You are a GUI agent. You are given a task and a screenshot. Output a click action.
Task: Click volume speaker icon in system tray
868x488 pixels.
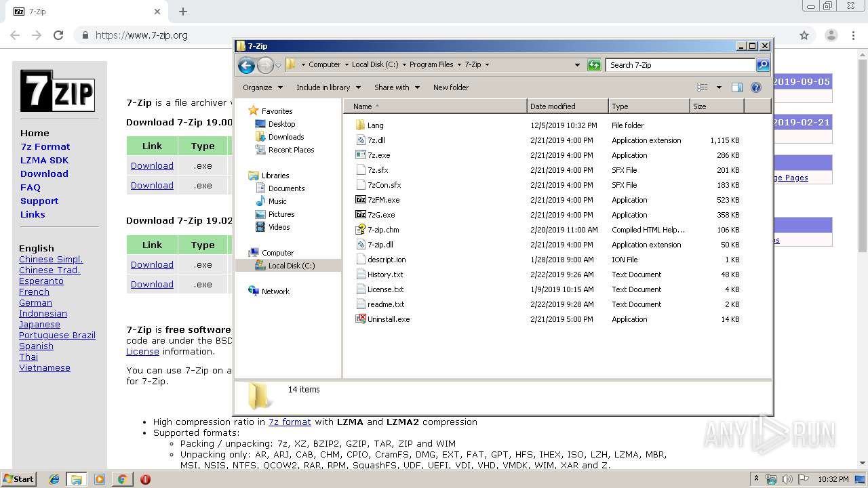[787, 479]
